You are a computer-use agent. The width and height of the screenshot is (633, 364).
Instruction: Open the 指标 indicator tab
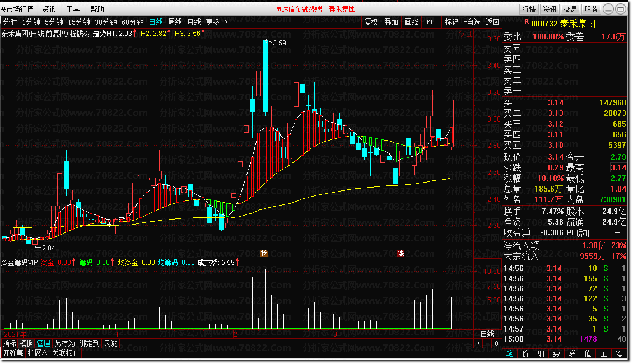(x=10, y=343)
